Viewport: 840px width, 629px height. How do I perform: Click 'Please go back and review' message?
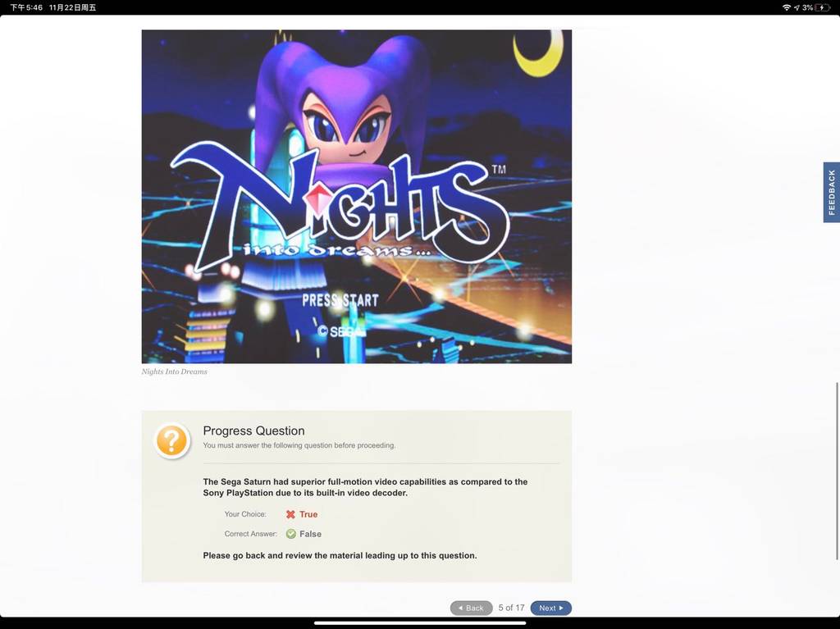[340, 555]
